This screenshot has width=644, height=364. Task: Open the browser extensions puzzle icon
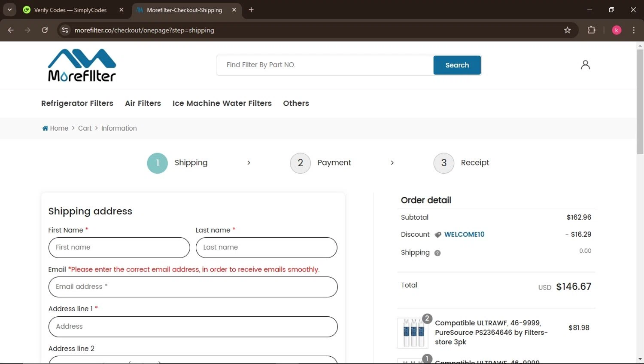pyautogui.click(x=591, y=30)
